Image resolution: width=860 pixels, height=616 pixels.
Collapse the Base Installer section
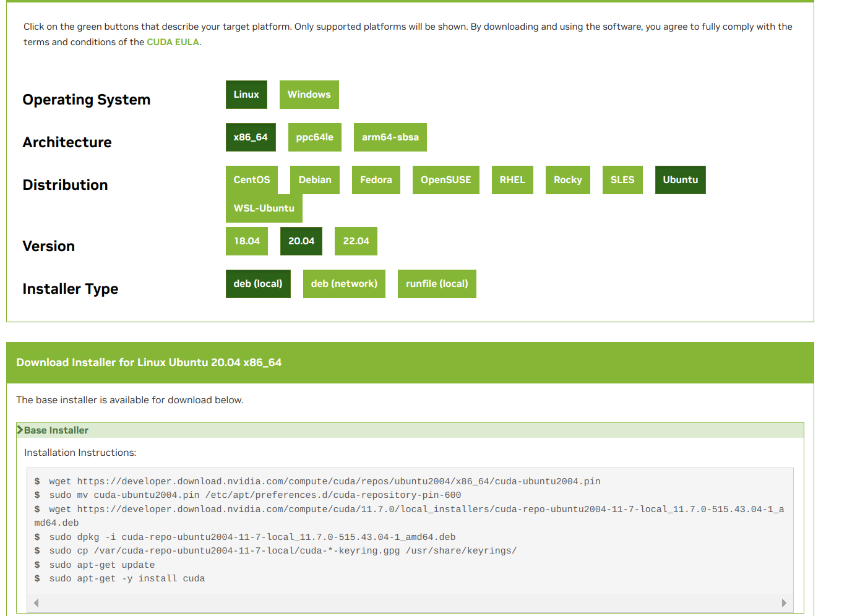coord(410,430)
